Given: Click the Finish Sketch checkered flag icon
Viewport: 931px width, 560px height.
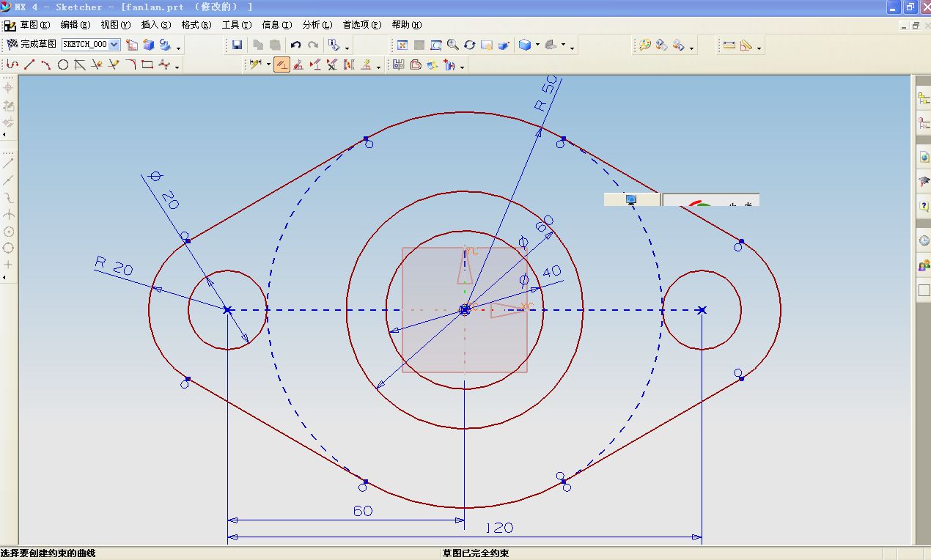Looking at the screenshot, I should click(x=11, y=45).
